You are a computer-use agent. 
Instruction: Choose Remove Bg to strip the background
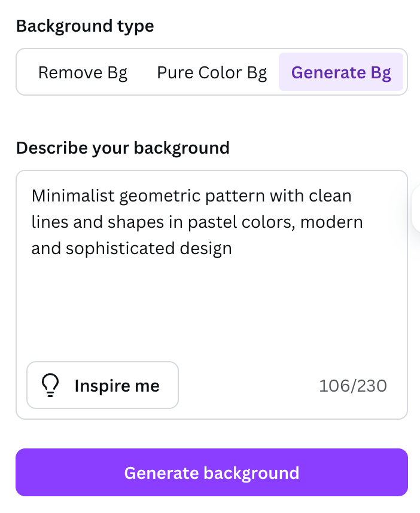pos(83,72)
